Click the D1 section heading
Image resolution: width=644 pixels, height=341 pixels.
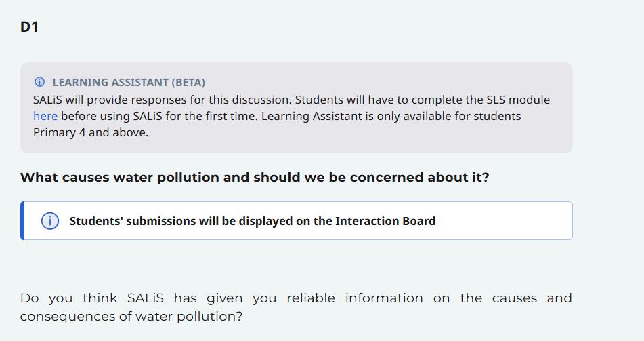[x=29, y=27]
